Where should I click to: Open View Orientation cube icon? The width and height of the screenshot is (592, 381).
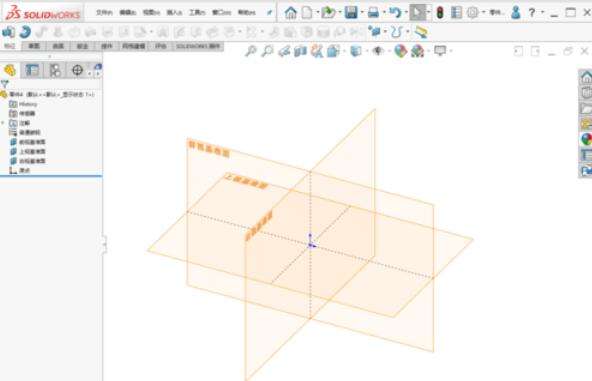pyautogui.click(x=333, y=51)
